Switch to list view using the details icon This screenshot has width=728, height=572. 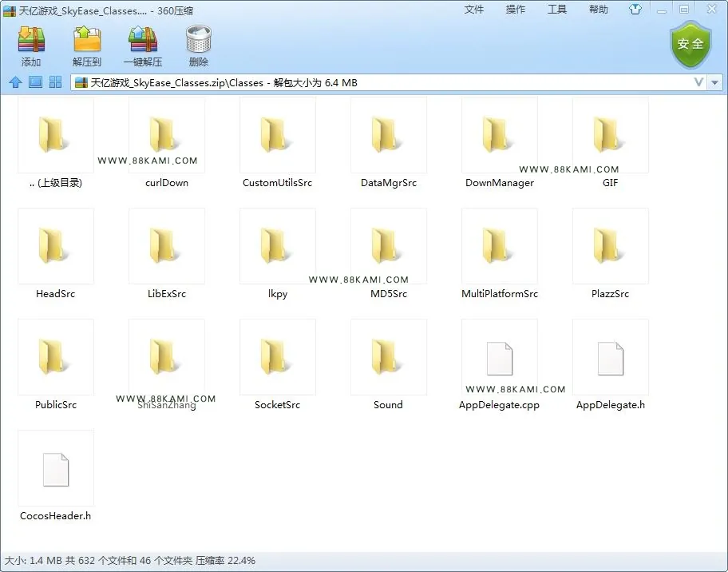coord(35,82)
